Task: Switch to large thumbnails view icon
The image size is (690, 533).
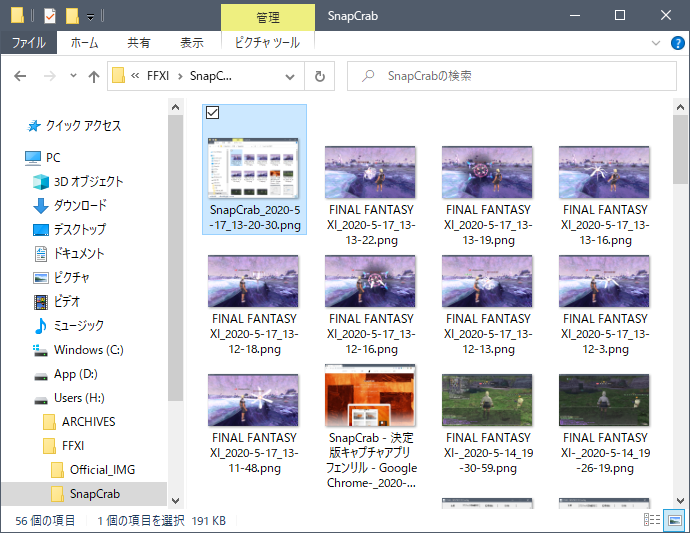Action: pyautogui.click(x=675, y=520)
